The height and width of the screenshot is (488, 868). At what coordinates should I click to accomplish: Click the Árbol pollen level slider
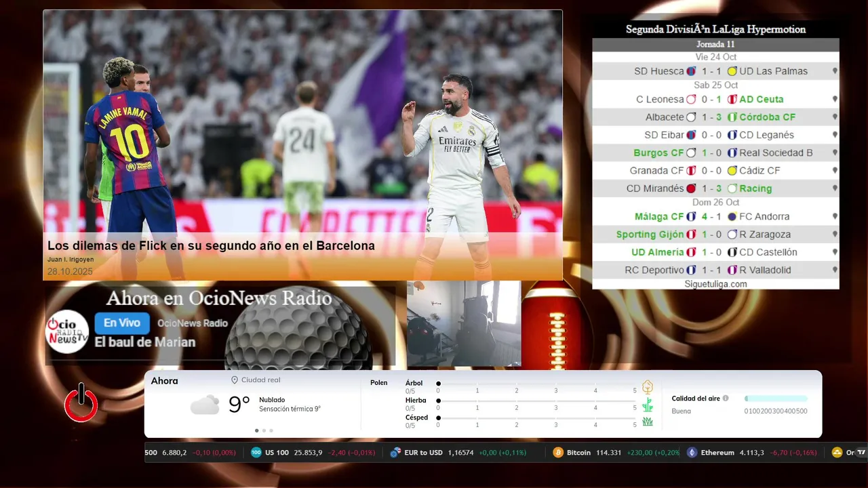tap(536, 384)
